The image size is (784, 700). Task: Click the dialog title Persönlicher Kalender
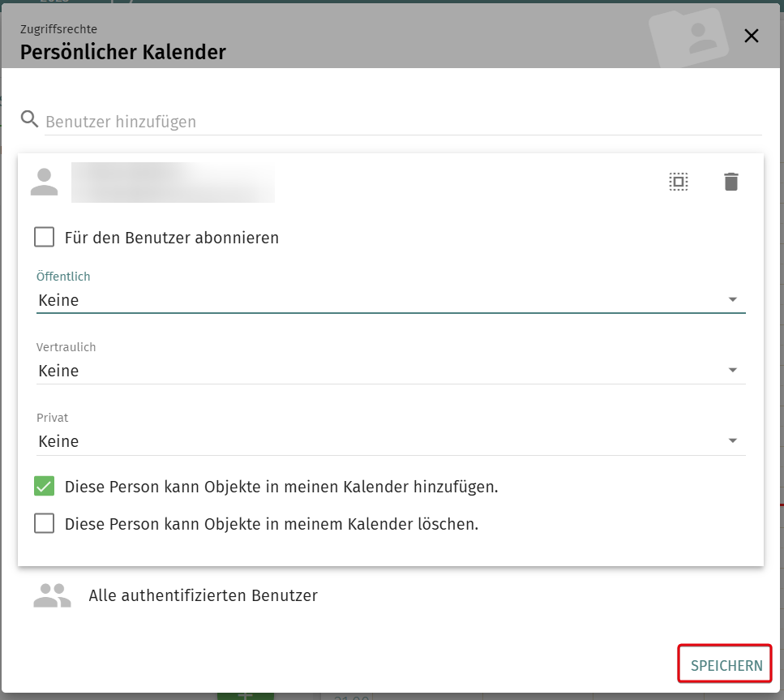(x=124, y=52)
